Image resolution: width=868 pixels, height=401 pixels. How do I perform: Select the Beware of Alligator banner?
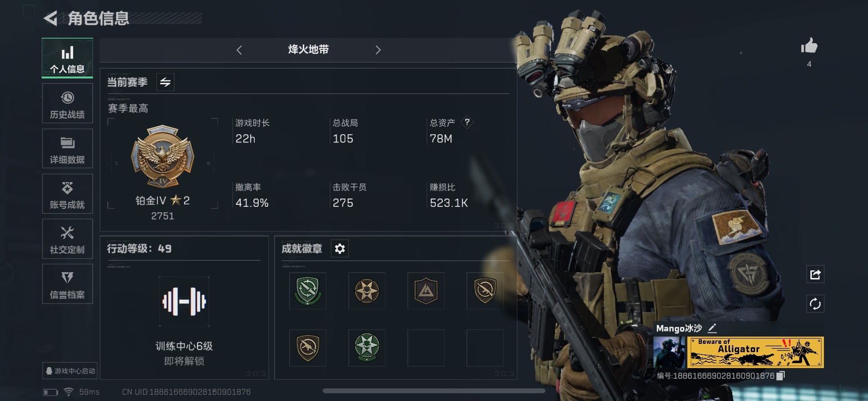[x=756, y=353]
